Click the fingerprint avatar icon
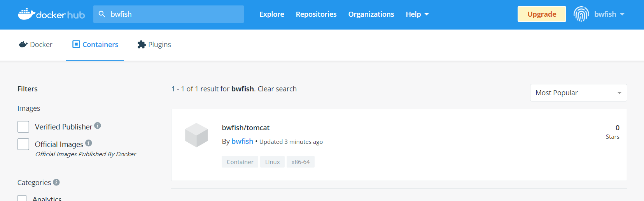644x201 pixels. pos(581,14)
